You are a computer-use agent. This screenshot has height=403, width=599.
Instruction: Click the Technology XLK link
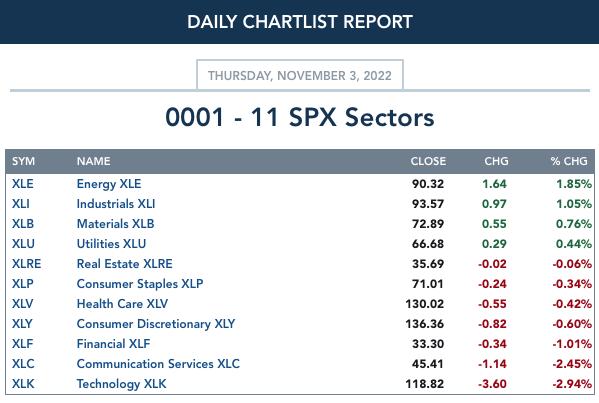point(121,384)
